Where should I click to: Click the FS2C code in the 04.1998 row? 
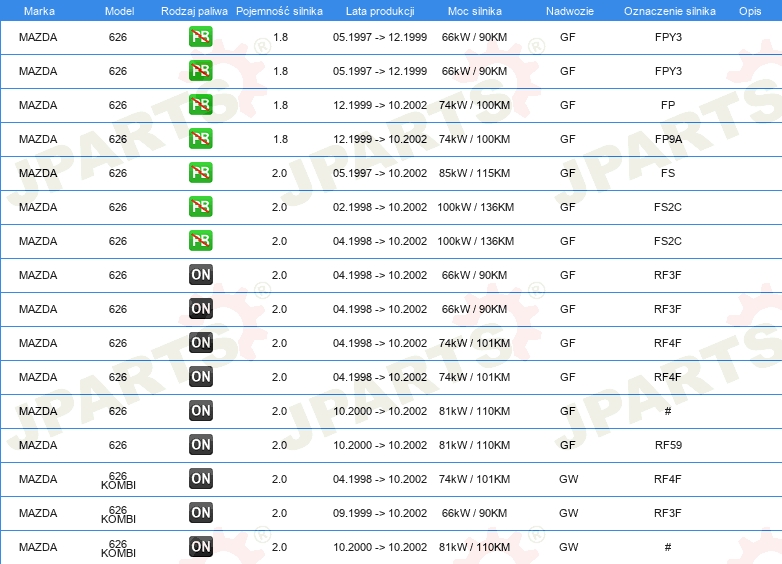pos(668,241)
